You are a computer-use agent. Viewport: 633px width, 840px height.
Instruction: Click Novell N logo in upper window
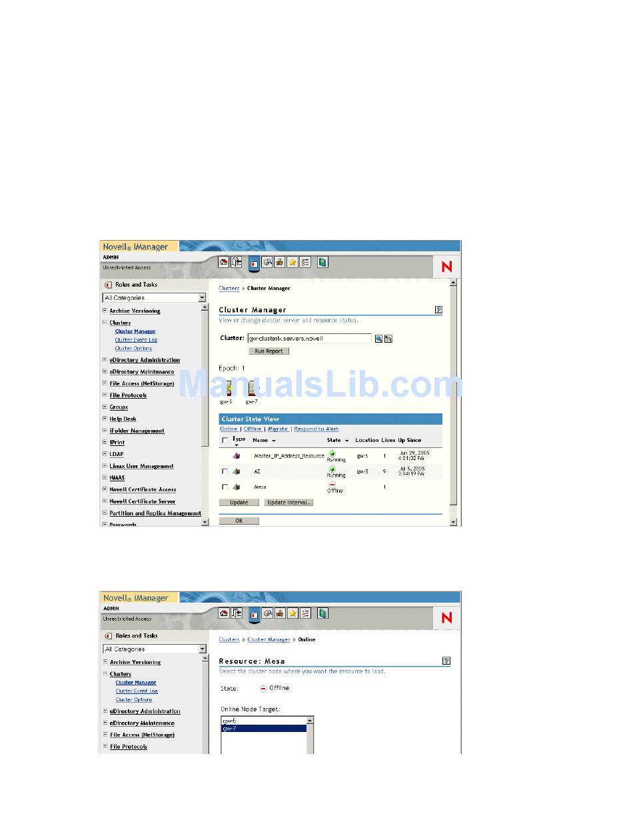point(446,267)
